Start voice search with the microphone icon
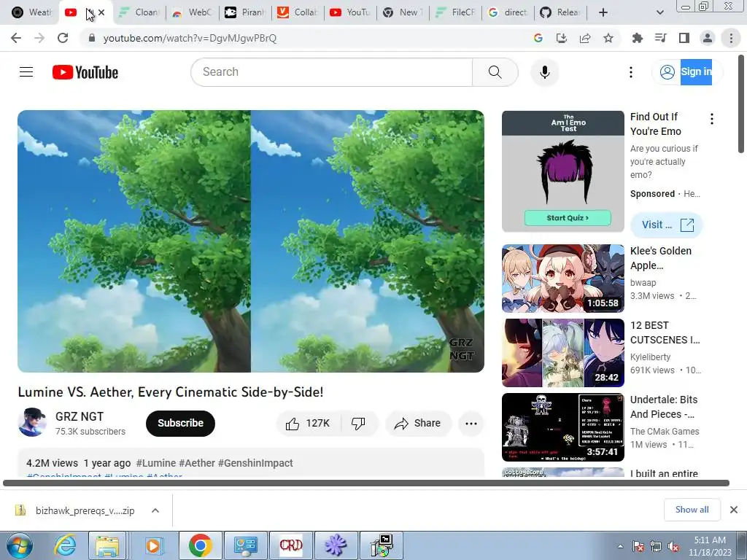747x560 pixels. pyautogui.click(x=544, y=72)
